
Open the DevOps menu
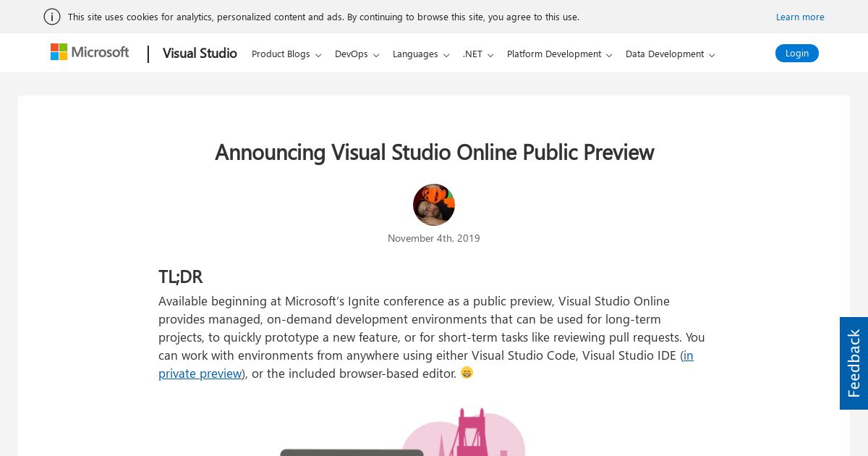[x=352, y=54]
